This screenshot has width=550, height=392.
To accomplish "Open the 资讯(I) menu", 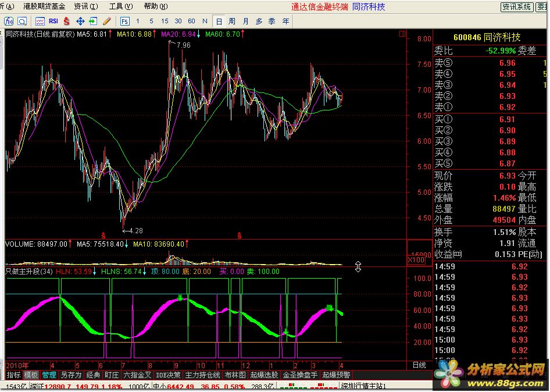I will [x=86, y=6].
